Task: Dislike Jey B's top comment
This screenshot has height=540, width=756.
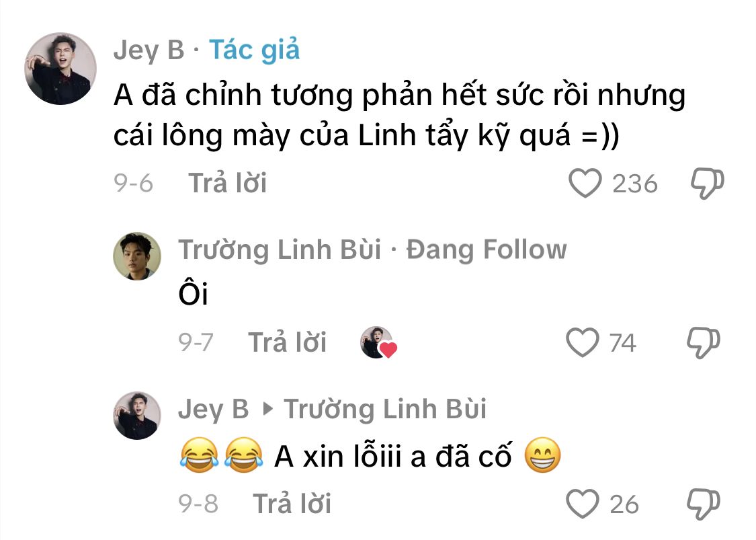Action: click(x=708, y=184)
